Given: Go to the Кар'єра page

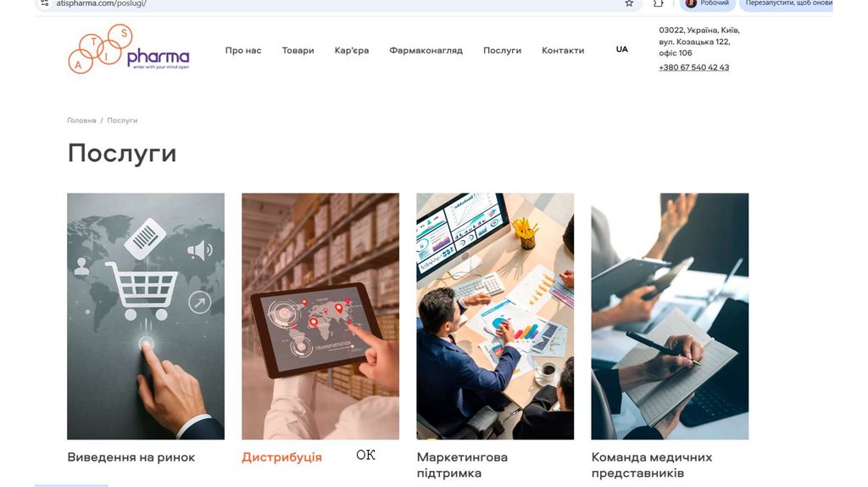Looking at the screenshot, I should tap(352, 50).
